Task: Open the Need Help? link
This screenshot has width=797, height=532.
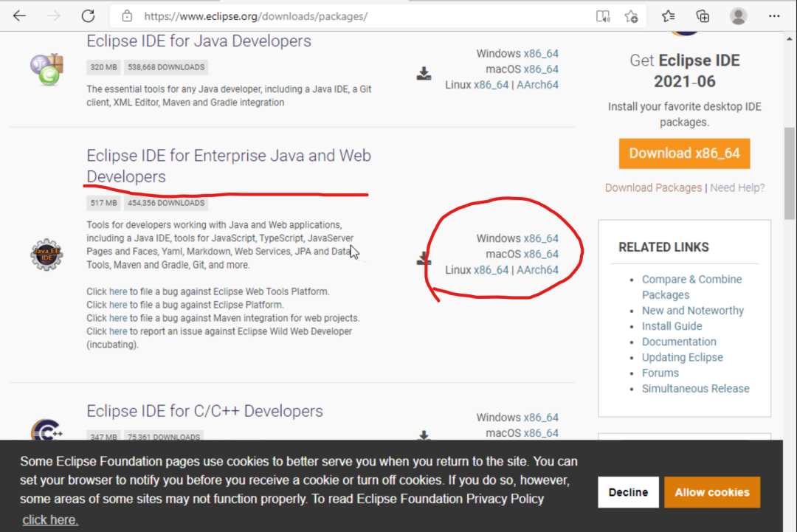Action: point(737,187)
